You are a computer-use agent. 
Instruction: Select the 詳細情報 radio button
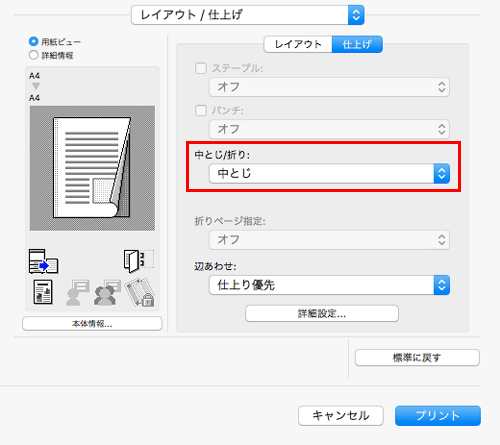click(33, 55)
